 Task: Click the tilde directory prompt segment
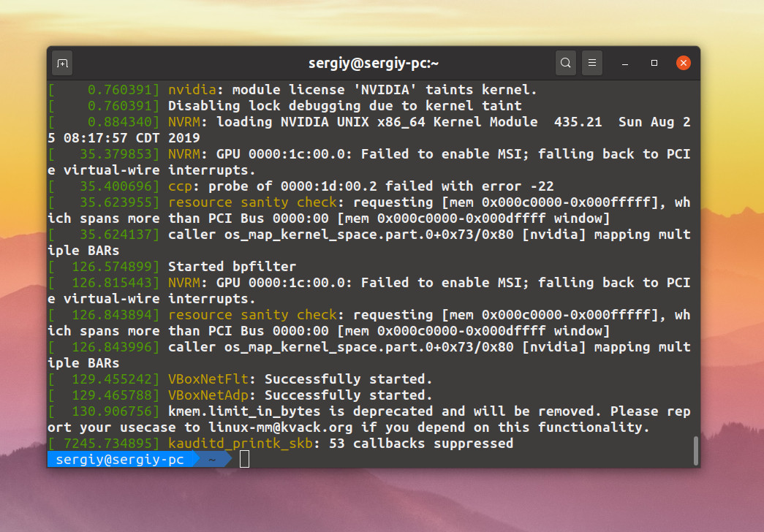pos(213,460)
